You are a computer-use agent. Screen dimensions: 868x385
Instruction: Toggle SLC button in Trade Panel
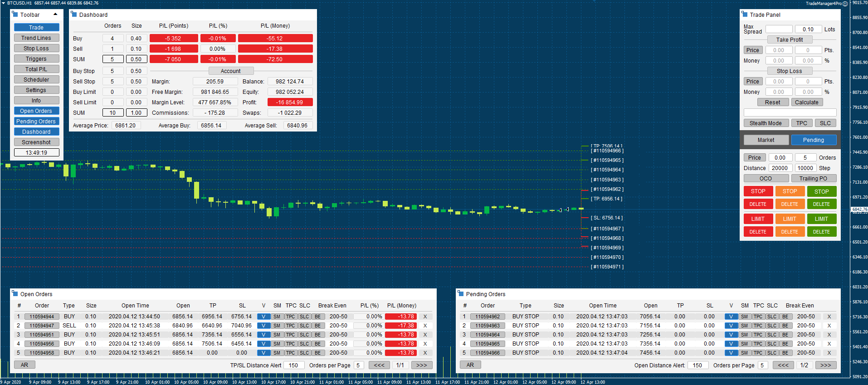coord(825,123)
